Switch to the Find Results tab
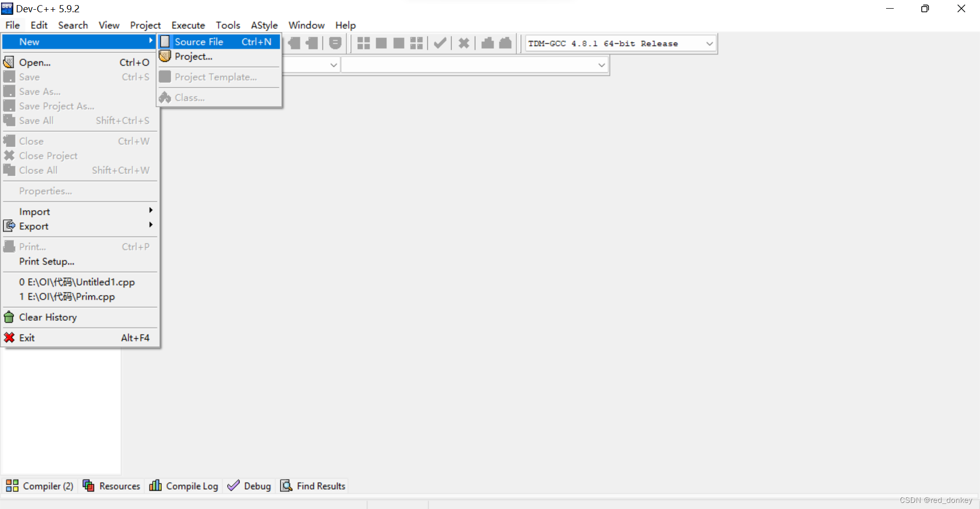The width and height of the screenshot is (980, 509). pos(313,486)
